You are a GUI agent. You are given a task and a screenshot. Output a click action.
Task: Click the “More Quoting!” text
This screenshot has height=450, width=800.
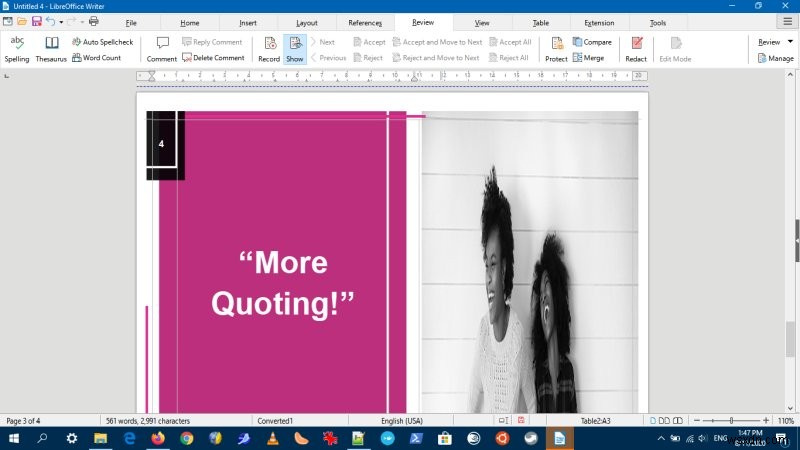(x=283, y=283)
